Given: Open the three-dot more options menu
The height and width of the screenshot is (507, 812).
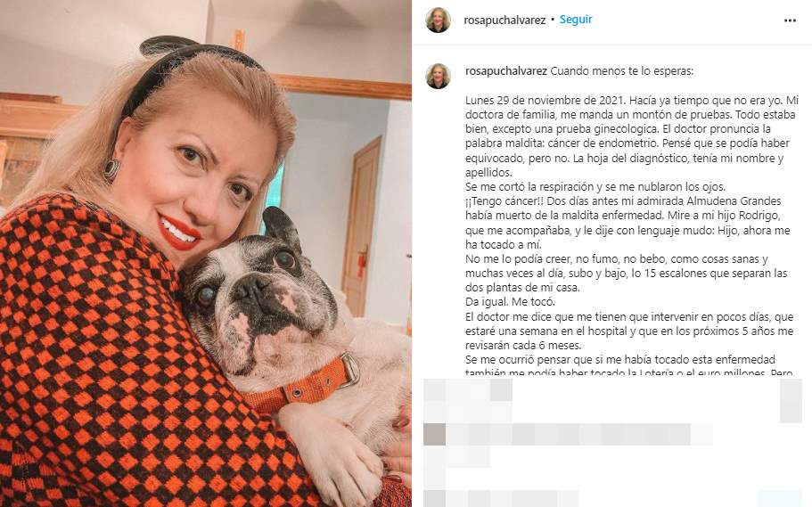Looking at the screenshot, I should pos(790,20).
